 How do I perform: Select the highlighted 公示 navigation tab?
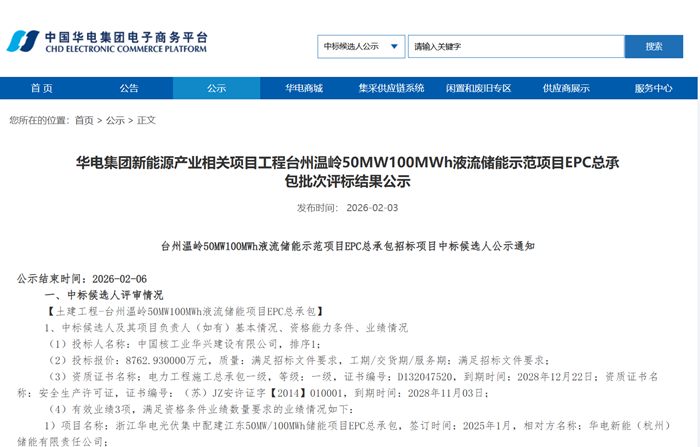tap(216, 88)
